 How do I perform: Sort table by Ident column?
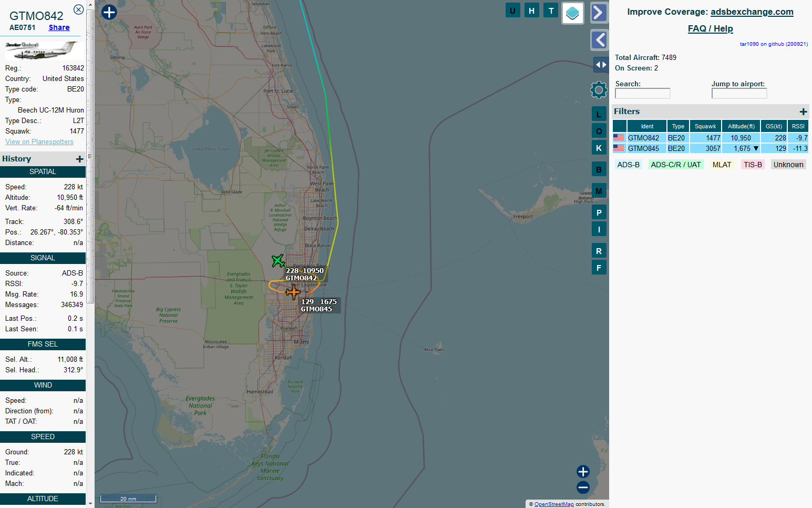[x=647, y=126]
